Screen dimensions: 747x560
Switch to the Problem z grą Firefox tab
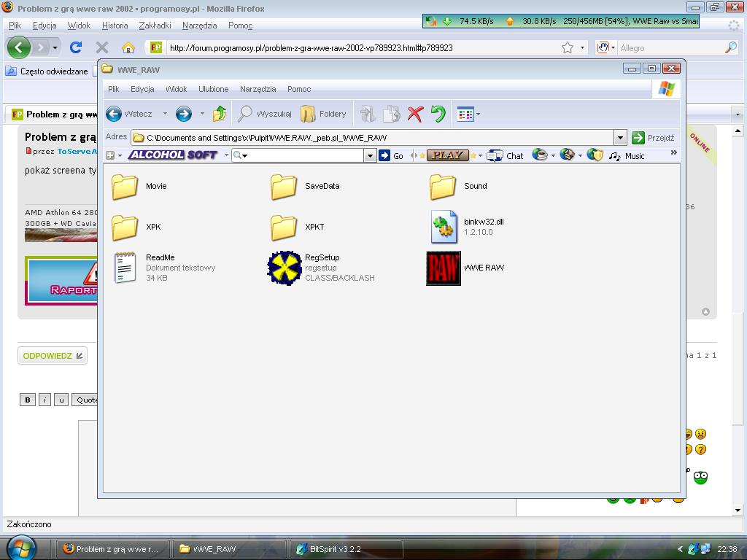click(x=53, y=114)
